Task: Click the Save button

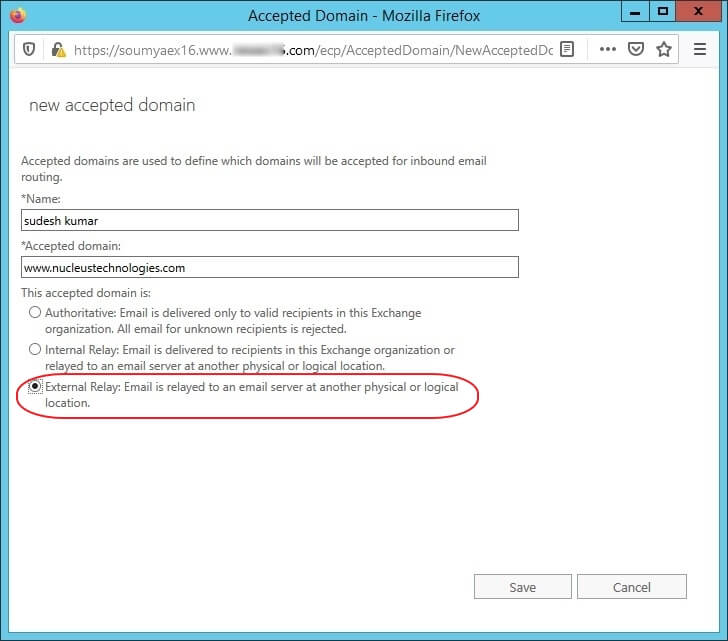Action: pyautogui.click(x=522, y=587)
